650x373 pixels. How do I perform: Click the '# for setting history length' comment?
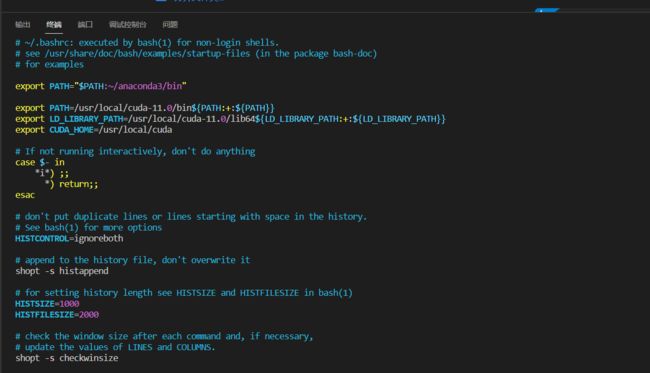pyautogui.click(x=184, y=293)
